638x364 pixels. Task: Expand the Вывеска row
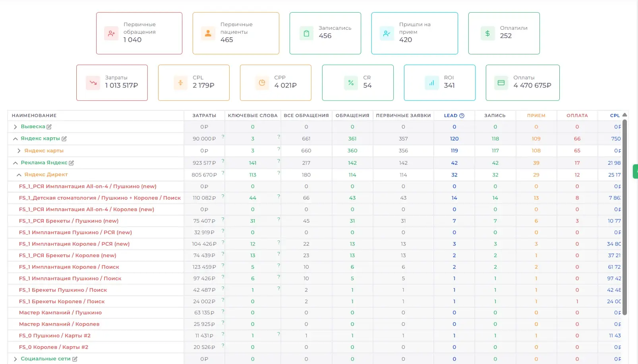[15, 127]
